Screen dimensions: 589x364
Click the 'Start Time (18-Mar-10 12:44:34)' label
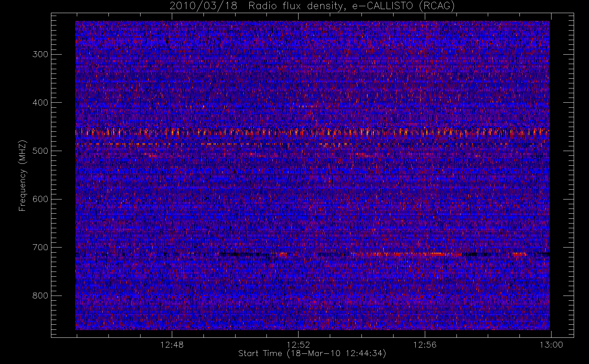[x=312, y=353]
